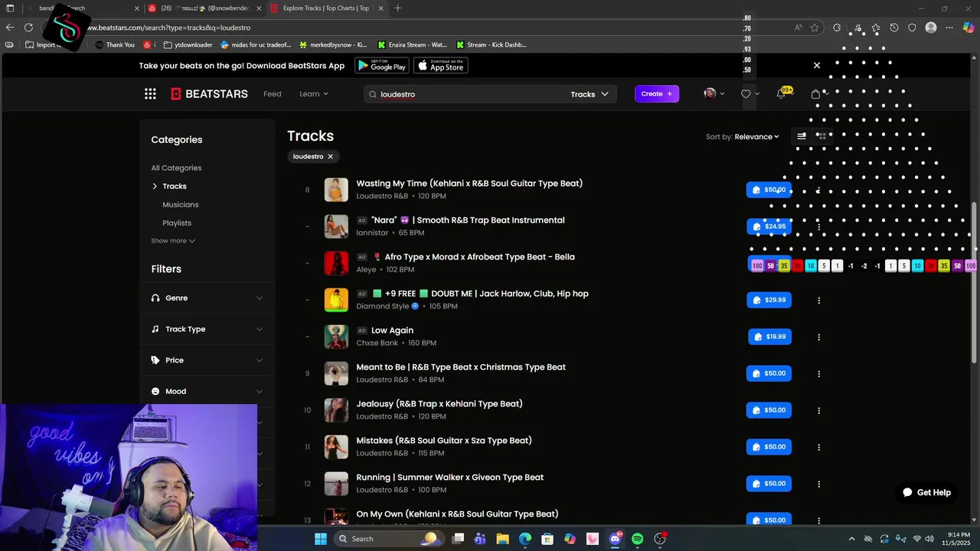Screen dimensions: 980x551
Task: Click $50.00 button for Meant to Be
Action: 769,373
